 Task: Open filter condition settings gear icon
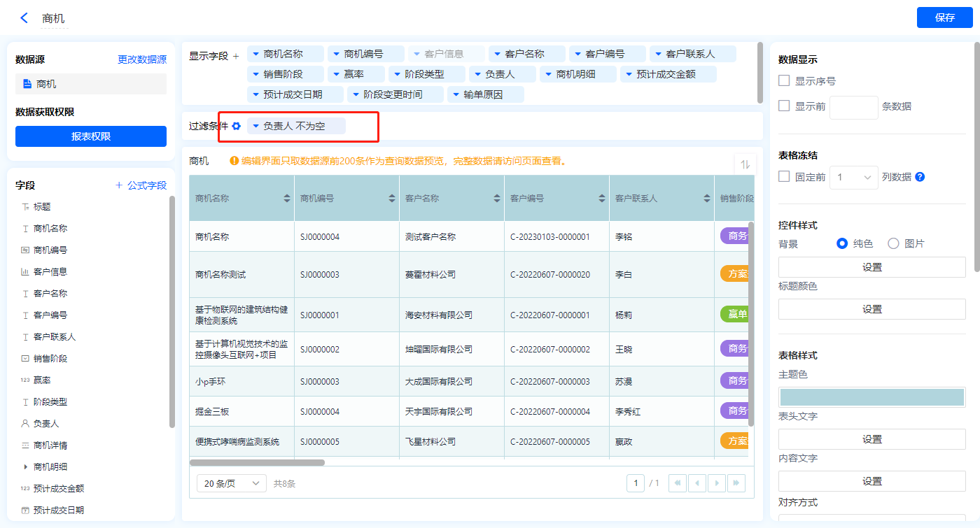[x=237, y=126]
